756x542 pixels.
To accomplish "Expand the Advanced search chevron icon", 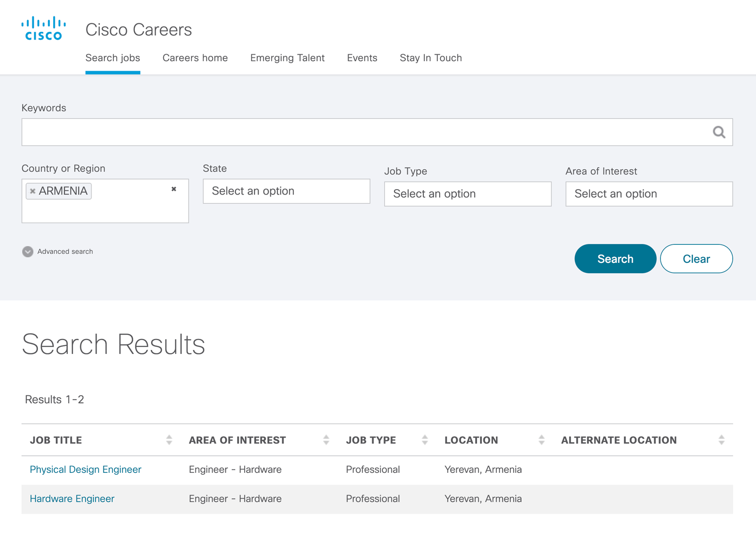I will pyautogui.click(x=28, y=251).
